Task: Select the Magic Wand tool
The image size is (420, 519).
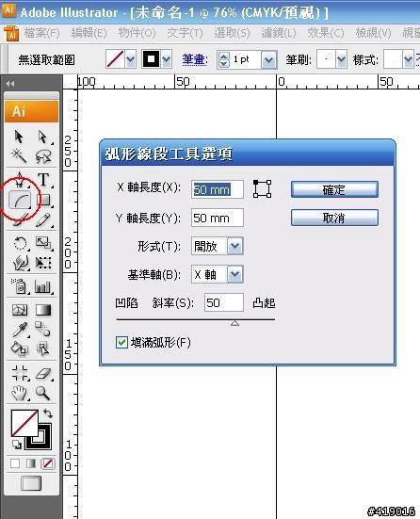Action: [x=19, y=155]
